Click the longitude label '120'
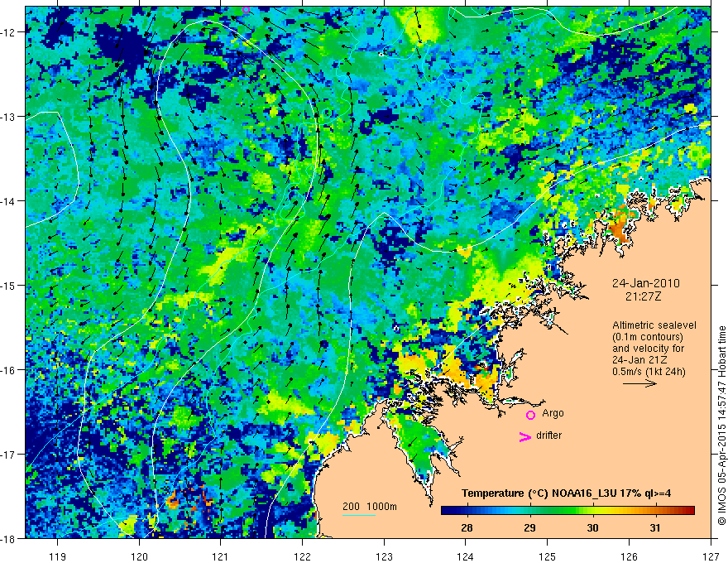Image resolution: width=728 pixels, height=563 pixels. [139, 556]
